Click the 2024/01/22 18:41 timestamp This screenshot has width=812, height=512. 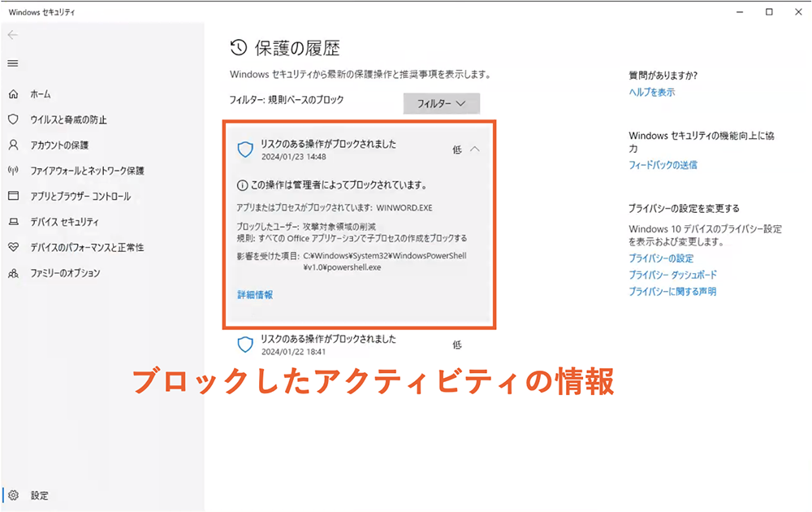[294, 352]
